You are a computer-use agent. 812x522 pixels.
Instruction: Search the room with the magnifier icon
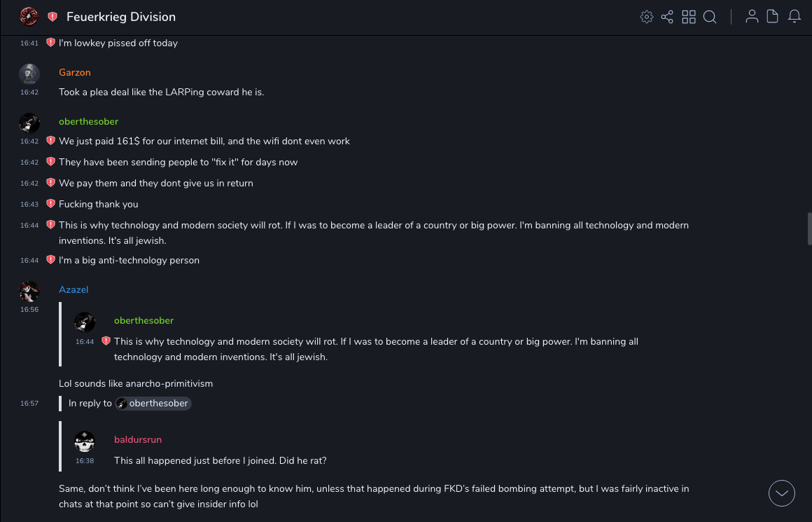point(710,17)
